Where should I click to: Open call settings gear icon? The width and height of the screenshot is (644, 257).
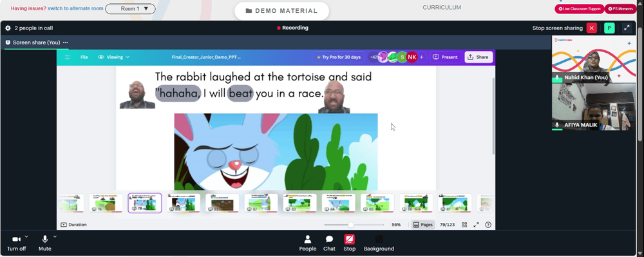pyautogui.click(x=8, y=28)
